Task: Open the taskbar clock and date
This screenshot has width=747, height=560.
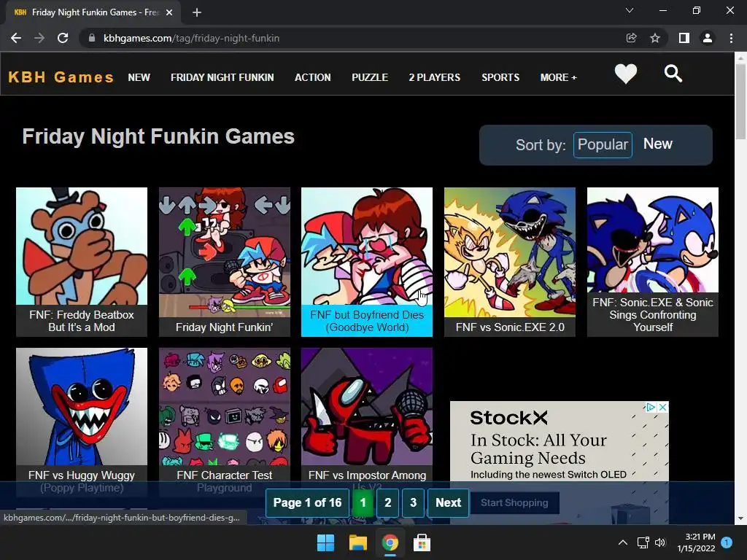Action: [696, 542]
